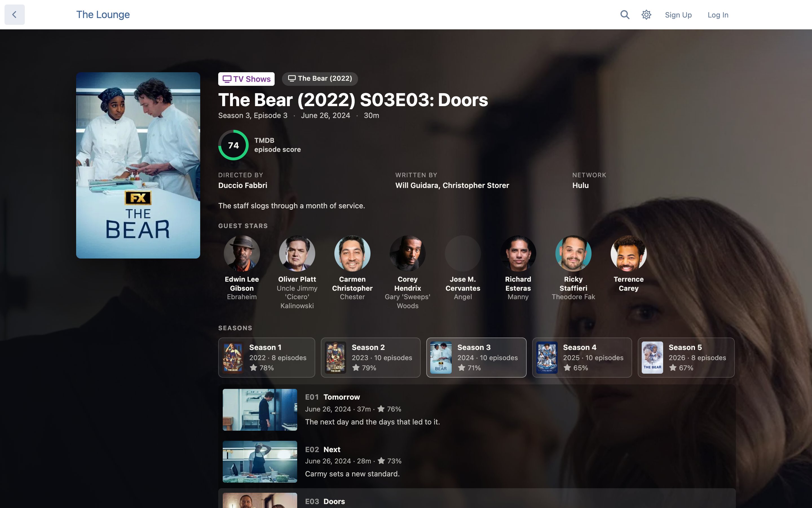Click the back arrow button
The height and width of the screenshot is (508, 812).
14,14
